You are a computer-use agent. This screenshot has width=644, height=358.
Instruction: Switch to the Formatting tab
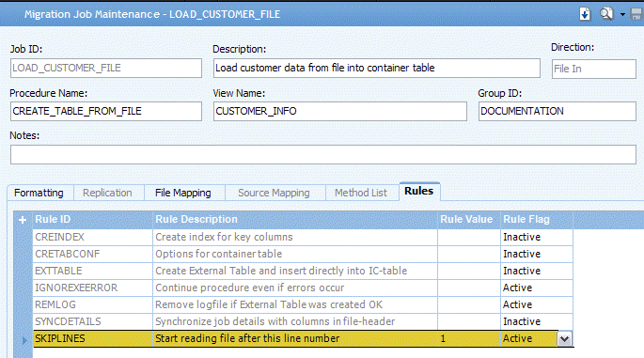tap(39, 193)
